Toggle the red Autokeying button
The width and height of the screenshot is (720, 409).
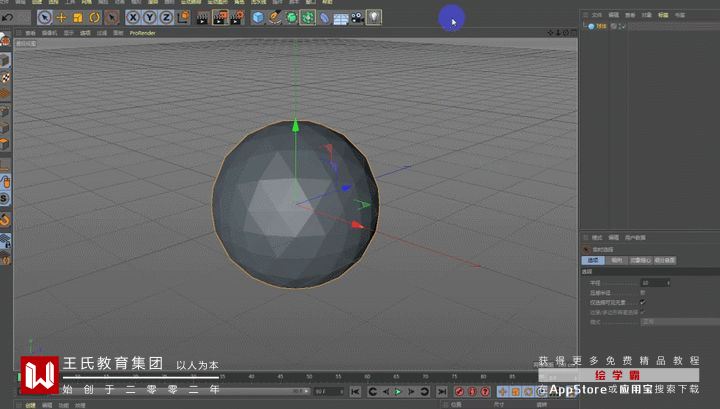[x=472, y=392]
